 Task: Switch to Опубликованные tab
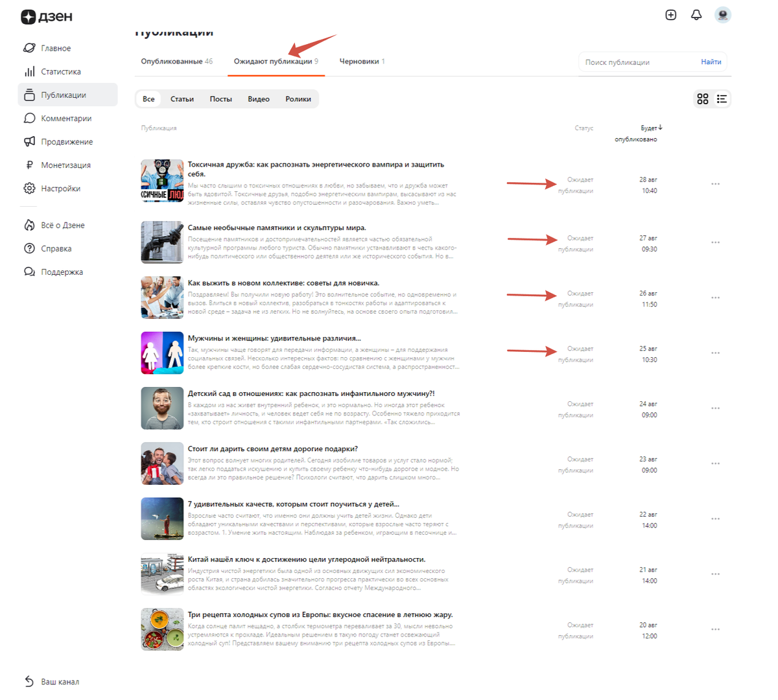pos(176,62)
